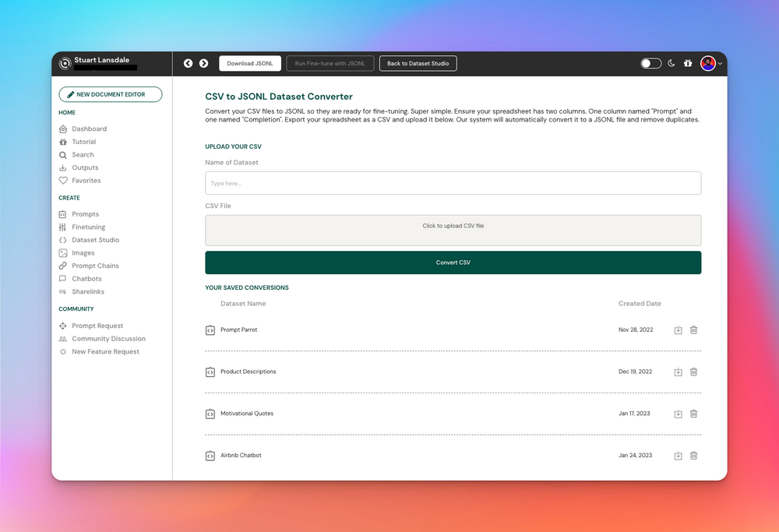Open Outputs from the sidebar
Screen dimensions: 779x532
tap(79, 167)
